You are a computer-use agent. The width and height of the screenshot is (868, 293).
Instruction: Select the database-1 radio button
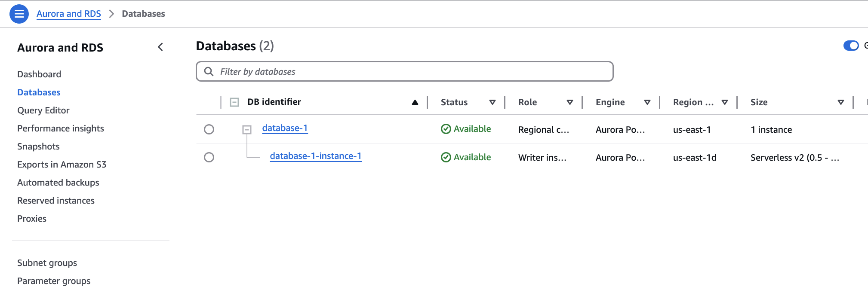click(x=209, y=129)
